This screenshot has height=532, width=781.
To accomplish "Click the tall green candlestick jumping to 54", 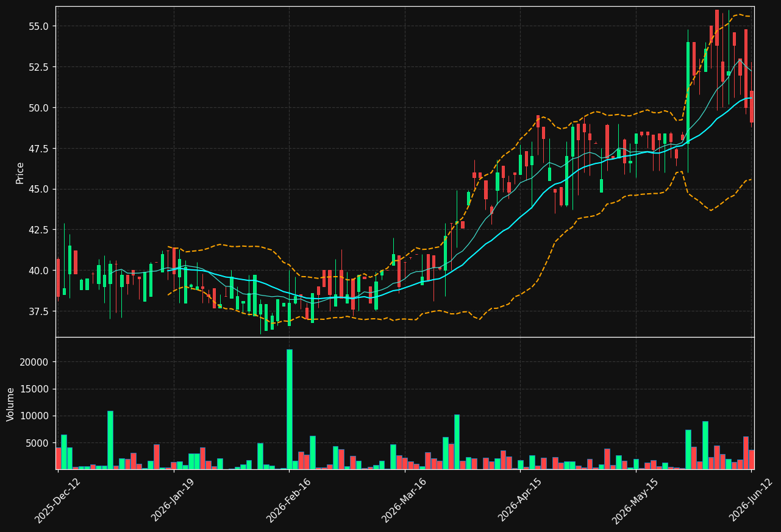I will pos(688,93).
